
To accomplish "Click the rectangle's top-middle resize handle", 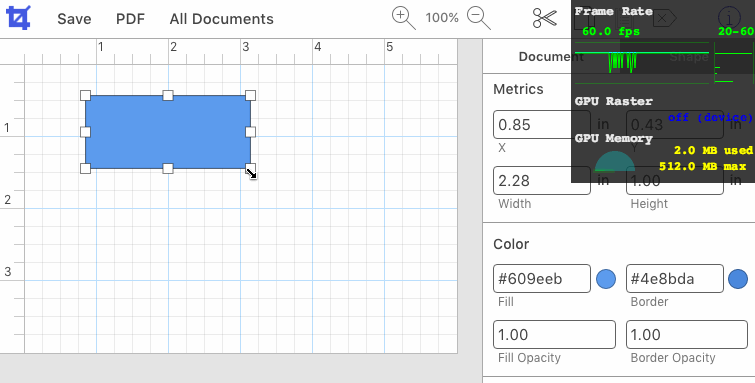I will (168, 95).
